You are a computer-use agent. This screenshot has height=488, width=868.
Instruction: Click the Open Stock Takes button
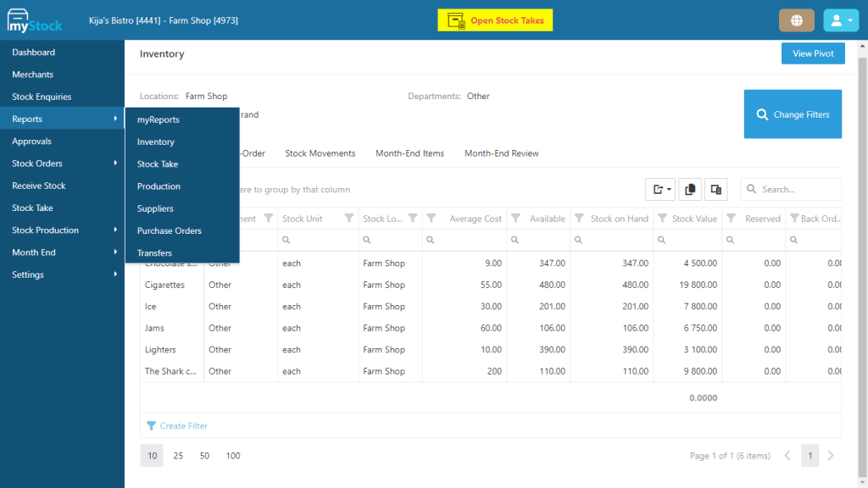tap(495, 19)
